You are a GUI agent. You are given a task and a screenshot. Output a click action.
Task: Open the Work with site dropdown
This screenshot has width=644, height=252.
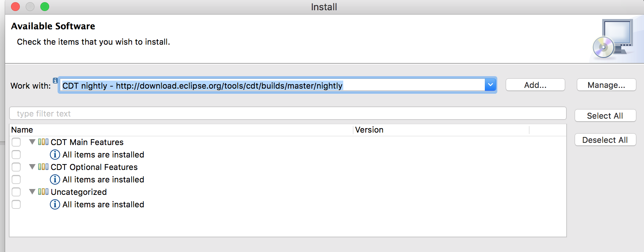point(490,85)
